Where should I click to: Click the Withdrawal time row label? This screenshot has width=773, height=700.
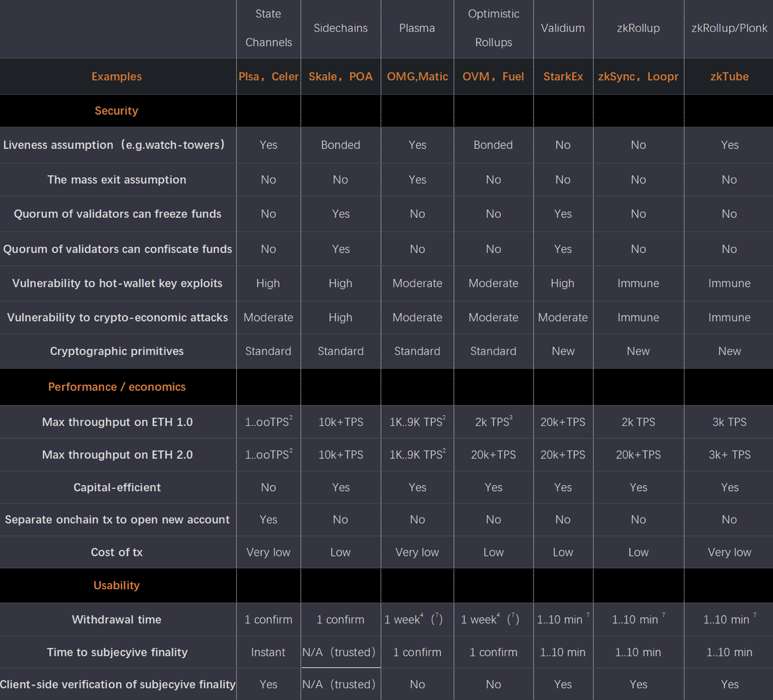[116, 620]
